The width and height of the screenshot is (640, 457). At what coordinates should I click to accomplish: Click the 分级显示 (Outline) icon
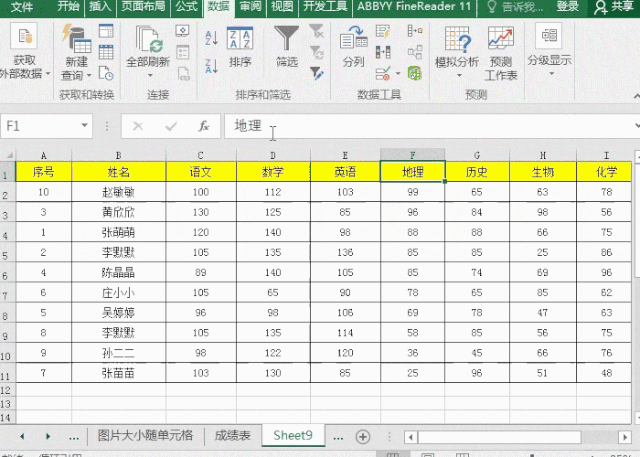(x=549, y=36)
